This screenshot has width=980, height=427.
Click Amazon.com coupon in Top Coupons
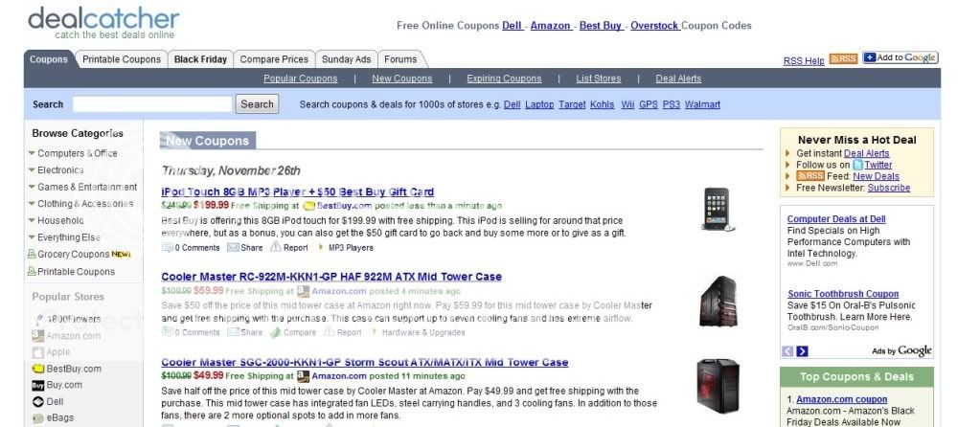coord(842,399)
